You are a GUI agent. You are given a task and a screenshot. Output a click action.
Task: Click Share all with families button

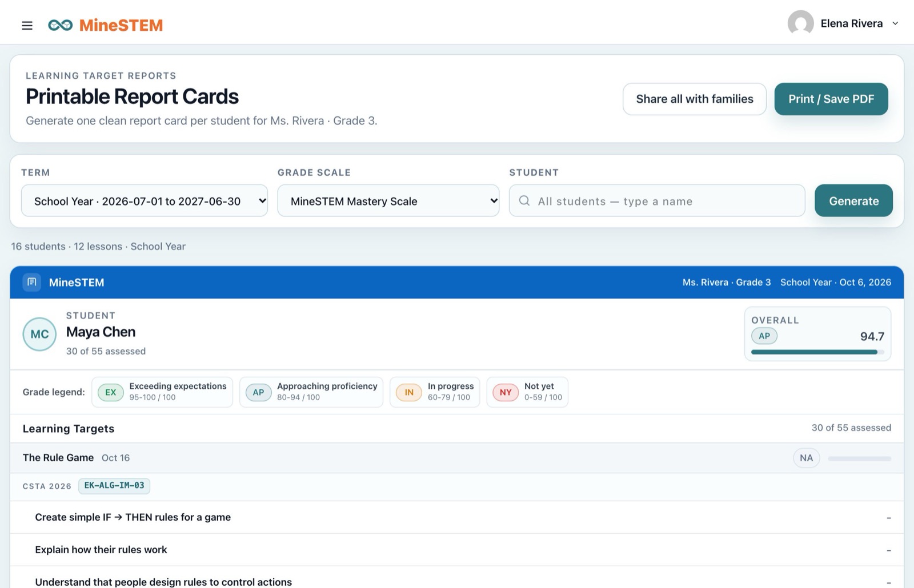click(695, 99)
